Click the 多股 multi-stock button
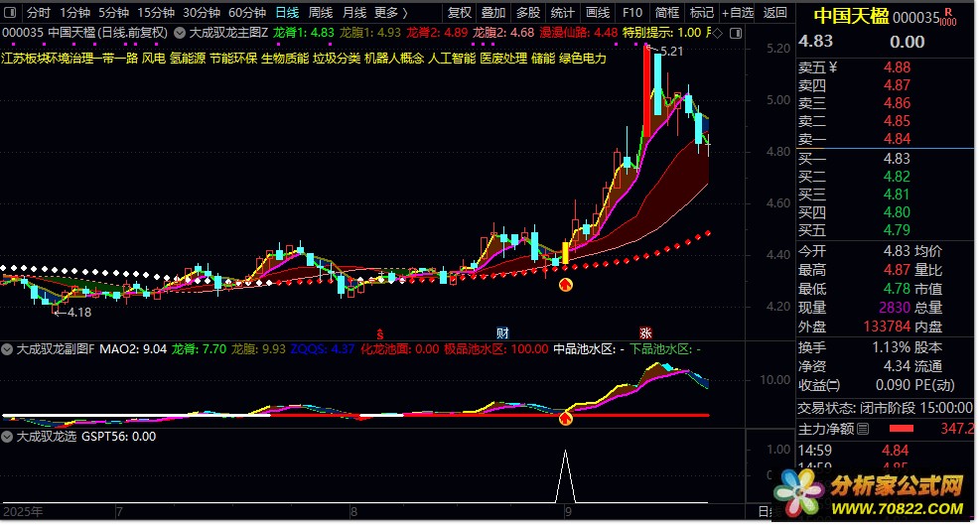 pos(528,12)
